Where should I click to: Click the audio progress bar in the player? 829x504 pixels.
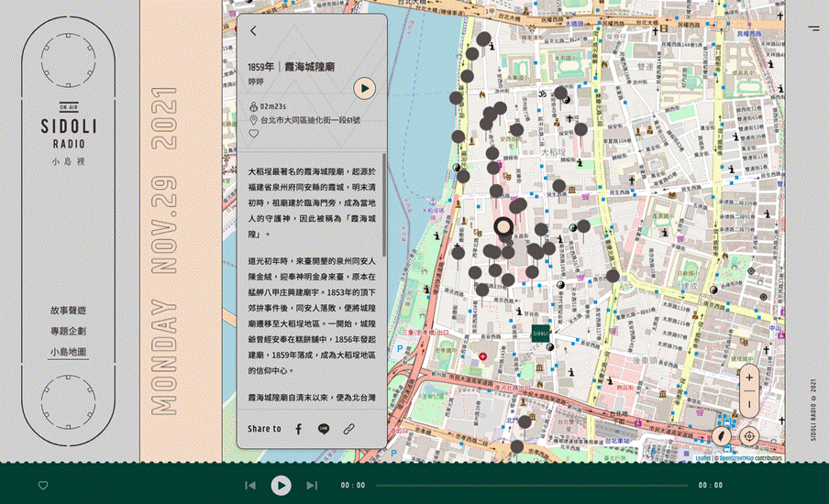(532, 486)
